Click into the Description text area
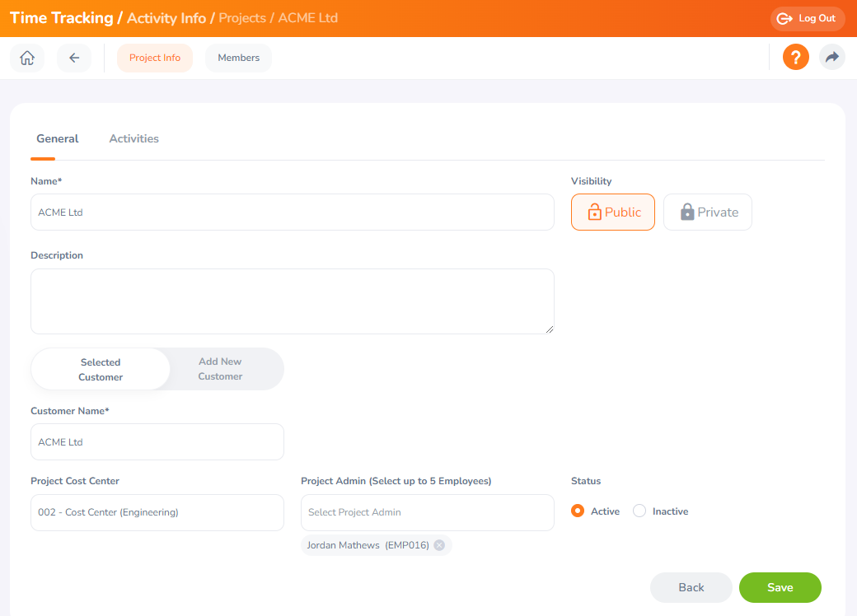Image resolution: width=857 pixels, height=616 pixels. click(x=293, y=301)
